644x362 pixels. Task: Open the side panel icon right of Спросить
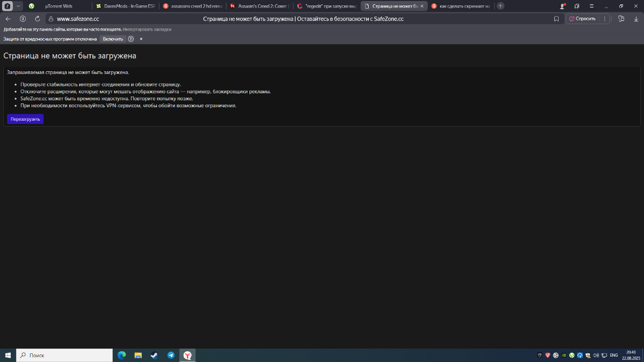pyautogui.click(x=621, y=18)
